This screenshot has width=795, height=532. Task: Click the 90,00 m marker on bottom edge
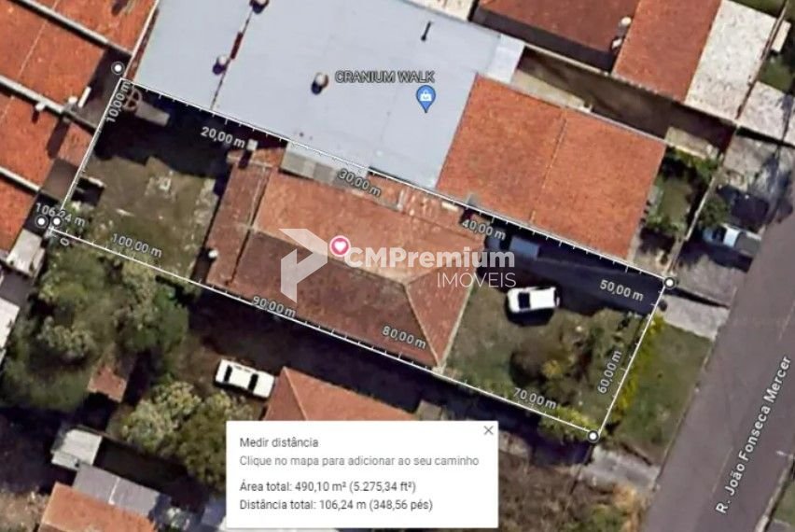point(273,306)
